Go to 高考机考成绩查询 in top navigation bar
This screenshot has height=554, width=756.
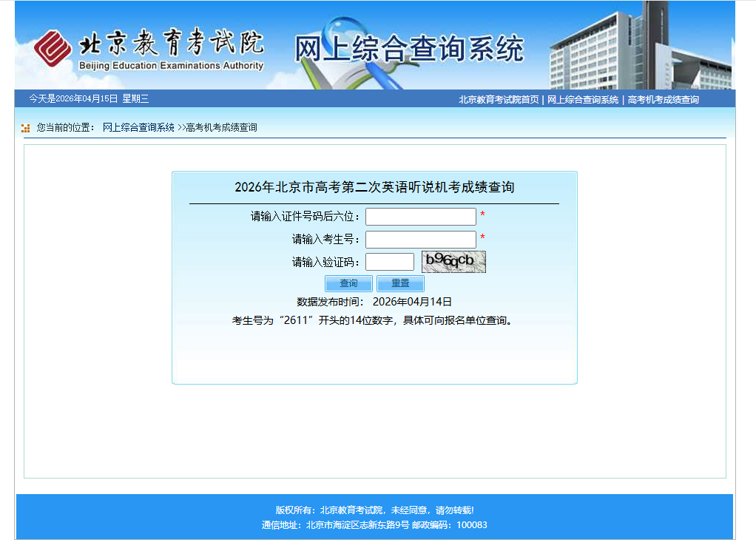point(663,100)
